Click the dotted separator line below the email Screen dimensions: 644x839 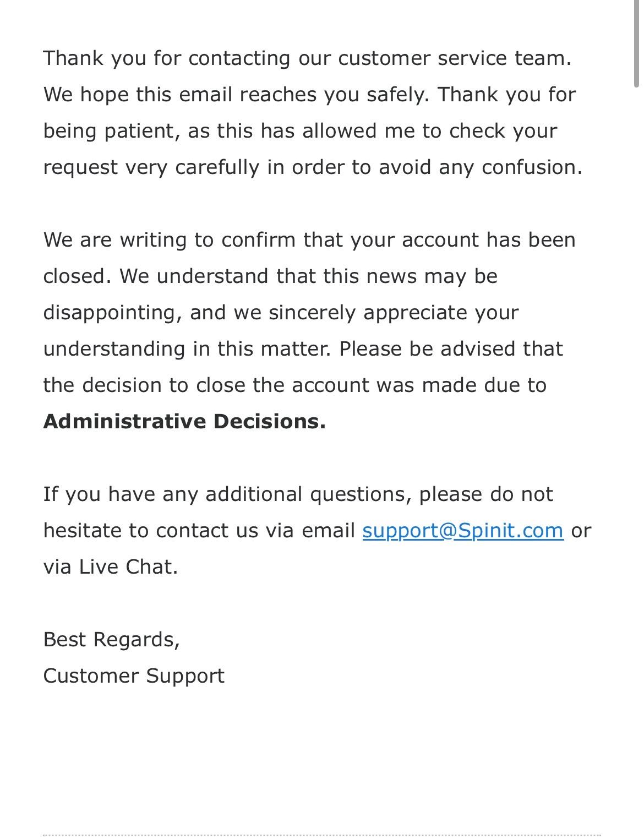pyautogui.click(x=322, y=835)
